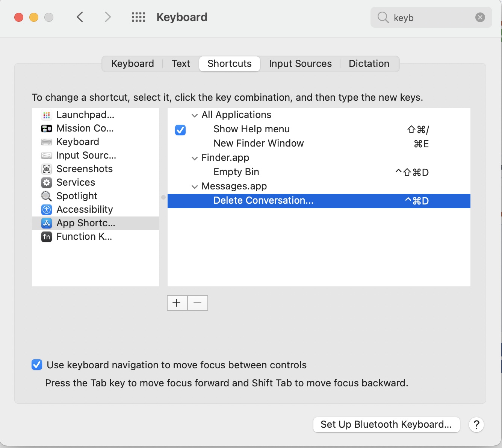Click the Screenshots category icon
Image resolution: width=502 pixels, height=448 pixels.
pos(47,169)
